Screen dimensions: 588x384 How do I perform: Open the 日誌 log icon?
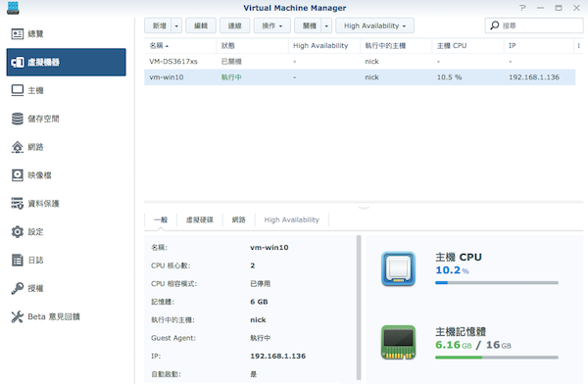(18, 260)
